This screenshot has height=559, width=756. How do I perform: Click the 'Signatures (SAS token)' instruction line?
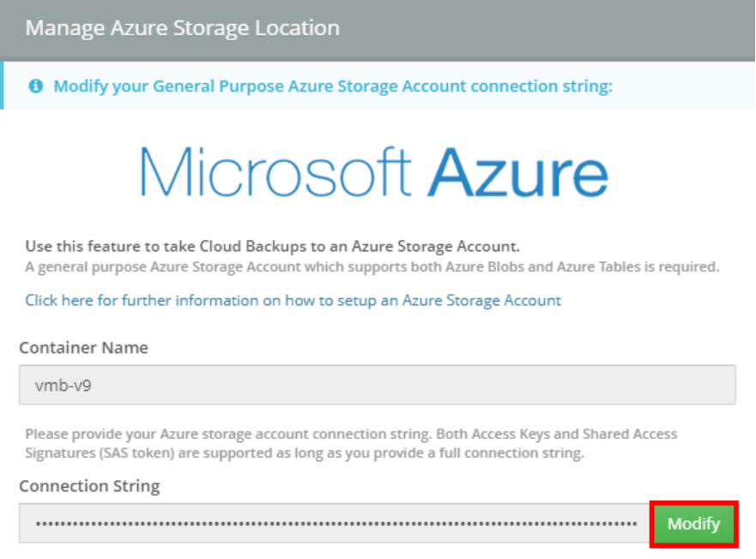click(304, 454)
